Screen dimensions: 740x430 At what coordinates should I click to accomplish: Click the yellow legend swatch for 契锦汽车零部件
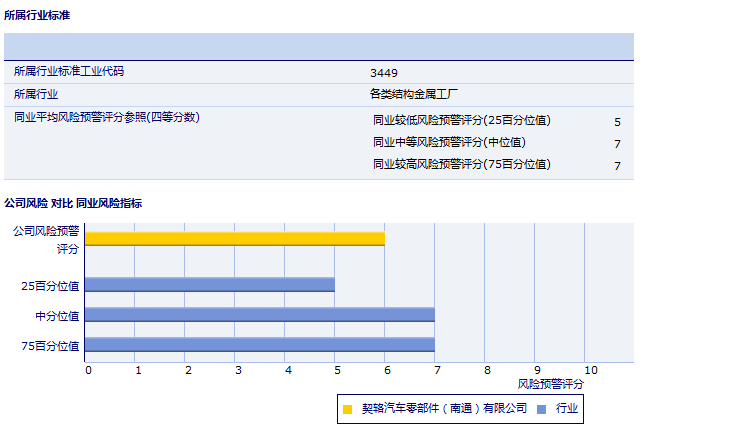348,408
